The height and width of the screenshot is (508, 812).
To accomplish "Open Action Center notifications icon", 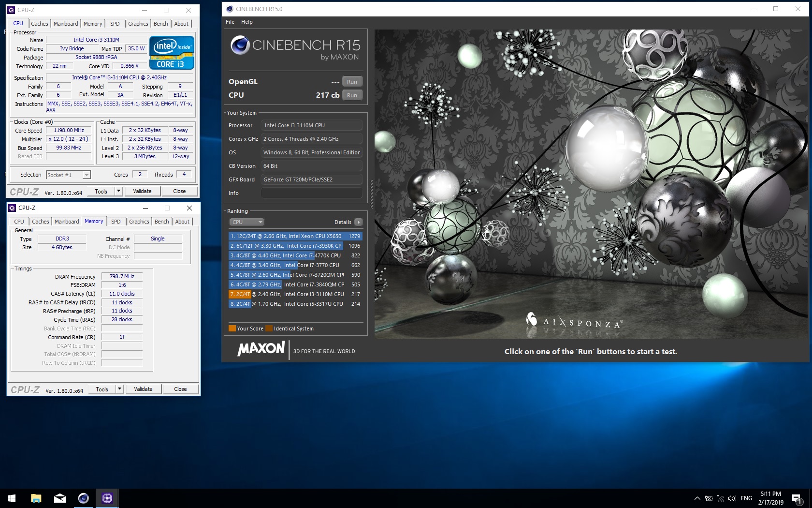I will [x=797, y=498].
